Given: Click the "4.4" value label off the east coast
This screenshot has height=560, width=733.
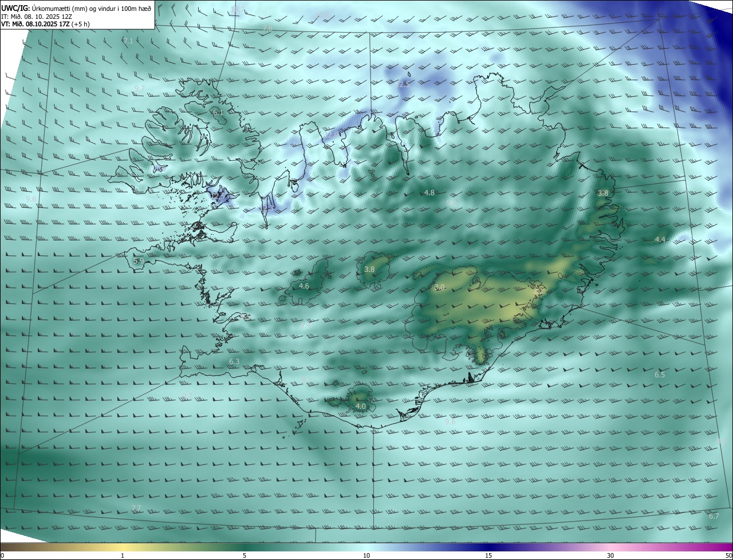Looking at the screenshot, I should click(x=660, y=239).
